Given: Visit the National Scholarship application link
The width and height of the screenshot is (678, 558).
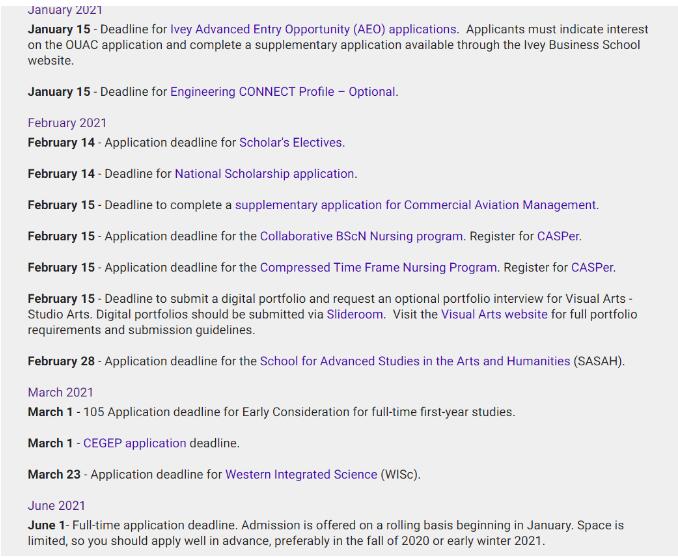Looking at the screenshot, I should [x=264, y=174].
